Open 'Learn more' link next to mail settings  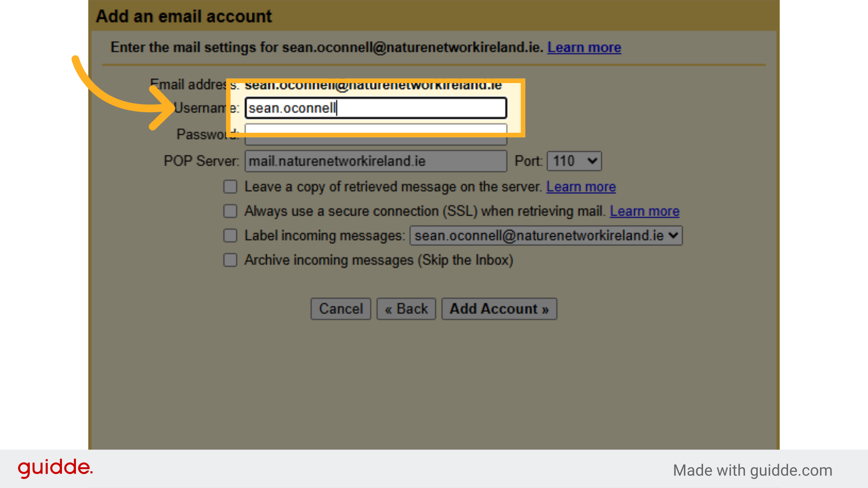coord(584,47)
